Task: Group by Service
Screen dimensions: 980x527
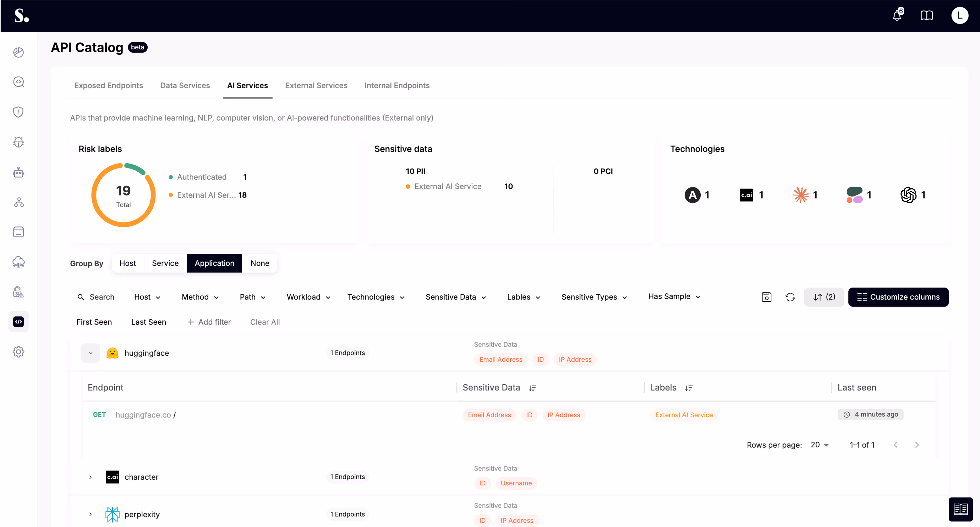Action: [x=165, y=263]
